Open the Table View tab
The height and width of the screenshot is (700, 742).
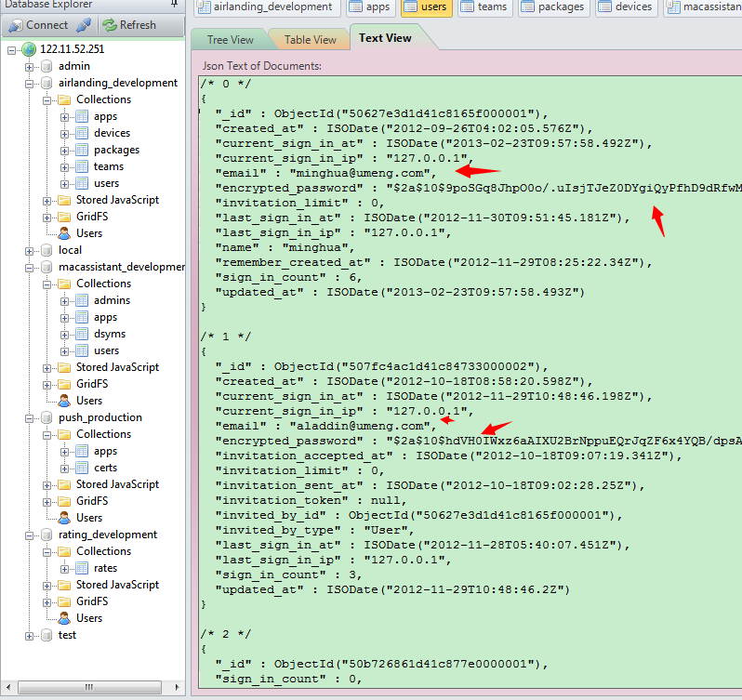(311, 40)
